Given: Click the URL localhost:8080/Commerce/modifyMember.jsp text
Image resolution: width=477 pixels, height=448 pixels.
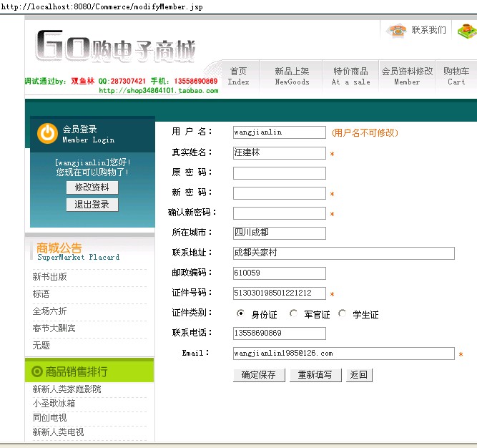Looking at the screenshot, I should point(102,6).
